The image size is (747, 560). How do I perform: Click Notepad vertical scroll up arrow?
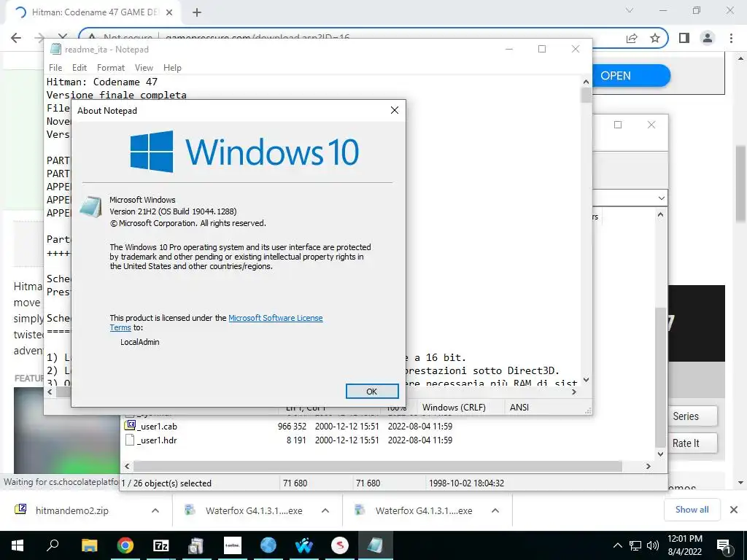click(x=586, y=82)
